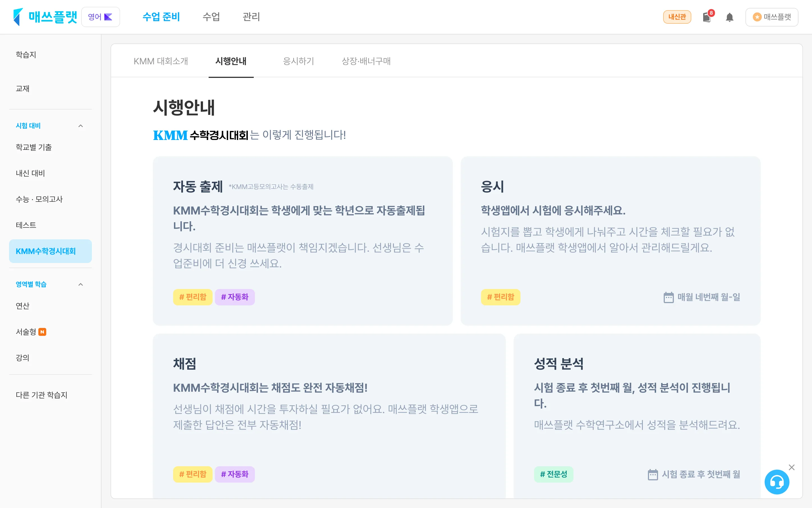Click the 시행안내 page heading

click(x=184, y=108)
